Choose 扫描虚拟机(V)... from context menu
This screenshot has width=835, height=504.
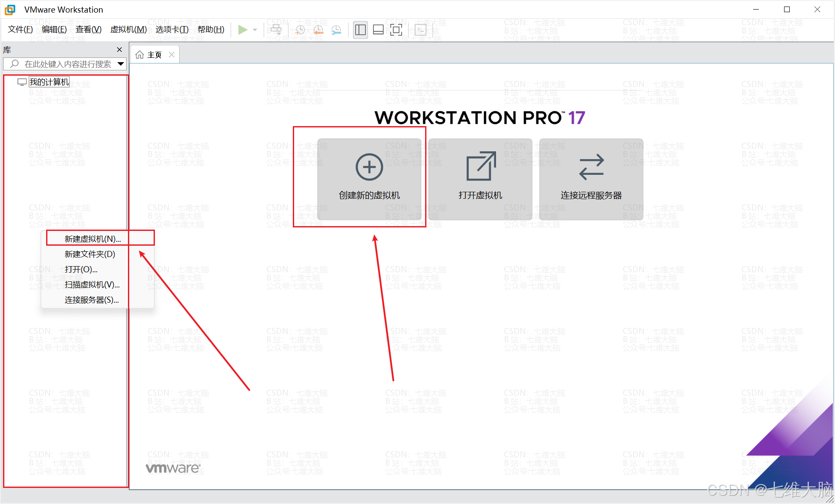point(97,284)
